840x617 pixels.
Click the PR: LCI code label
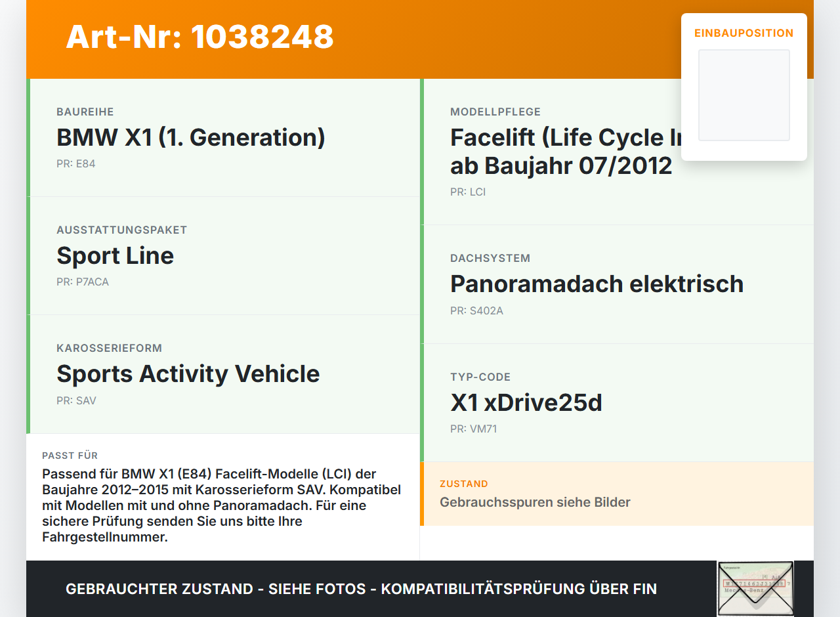(x=468, y=192)
